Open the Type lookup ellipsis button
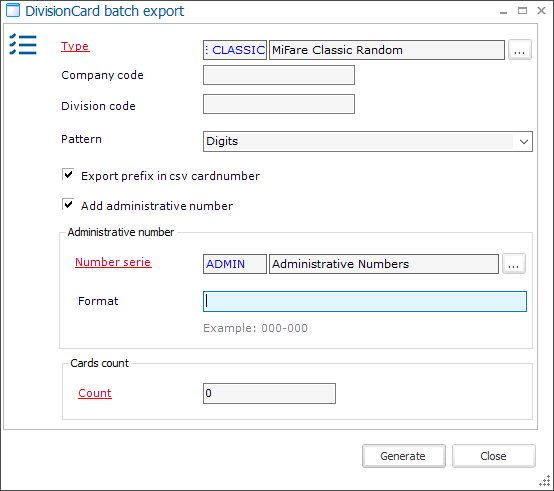The height and width of the screenshot is (491, 554). click(x=519, y=50)
